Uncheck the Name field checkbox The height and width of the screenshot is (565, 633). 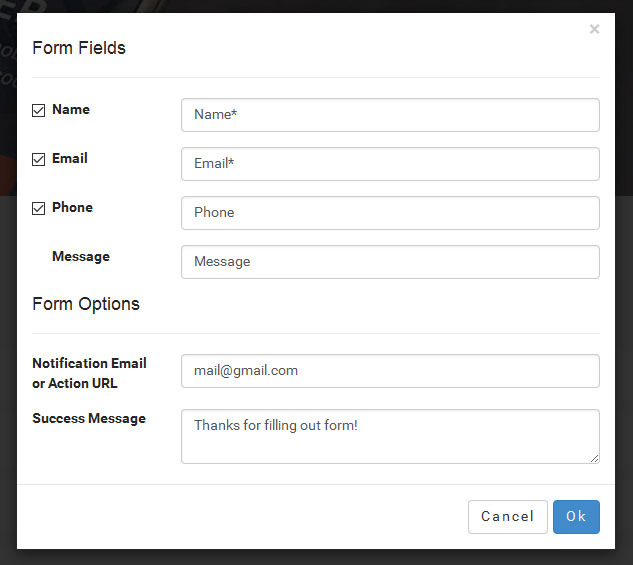click(x=38, y=110)
